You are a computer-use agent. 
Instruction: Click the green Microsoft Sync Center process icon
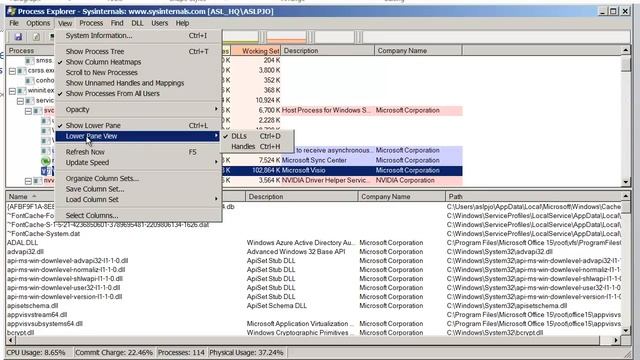coord(45,160)
